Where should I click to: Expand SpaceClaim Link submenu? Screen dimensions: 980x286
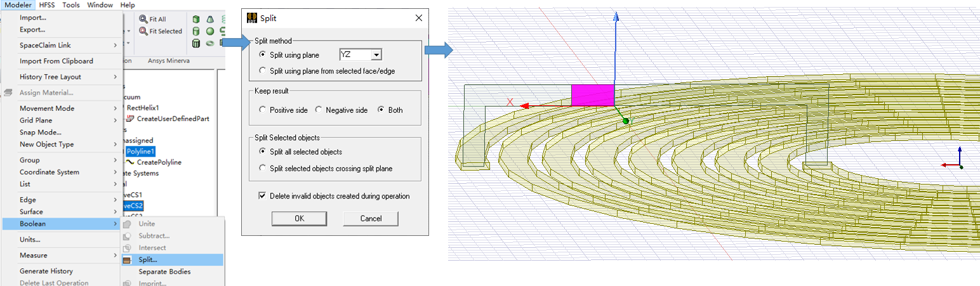(x=62, y=45)
